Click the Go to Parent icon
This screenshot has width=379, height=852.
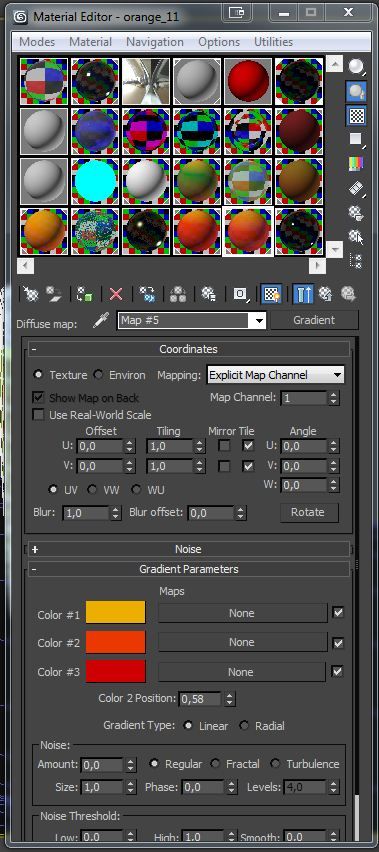326,294
